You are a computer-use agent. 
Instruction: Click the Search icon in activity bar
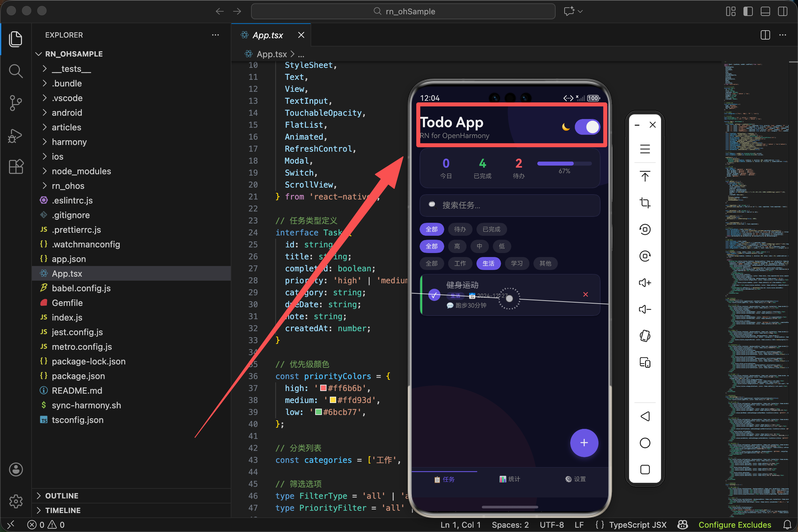coord(15,71)
